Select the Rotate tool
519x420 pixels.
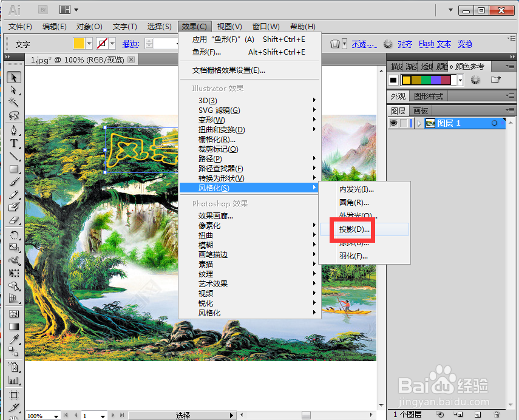point(13,235)
